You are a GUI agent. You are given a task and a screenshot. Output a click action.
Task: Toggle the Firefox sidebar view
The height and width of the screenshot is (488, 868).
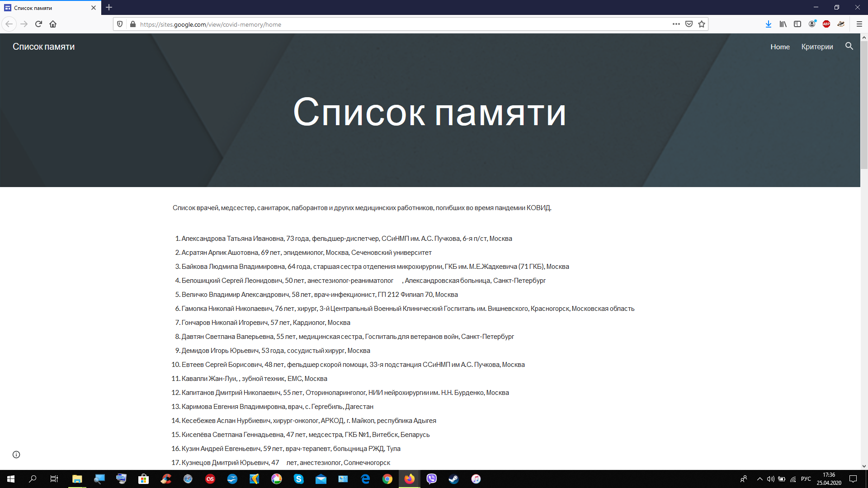coord(797,24)
